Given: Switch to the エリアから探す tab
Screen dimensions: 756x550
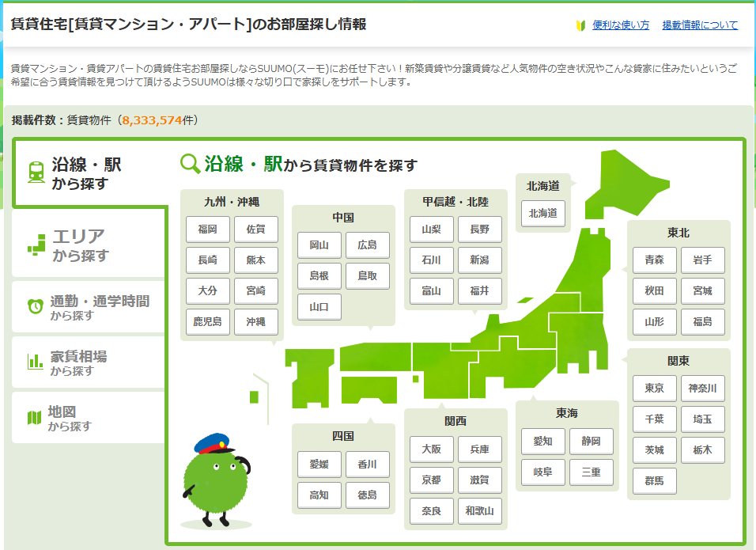Looking at the screenshot, I should coord(89,244).
